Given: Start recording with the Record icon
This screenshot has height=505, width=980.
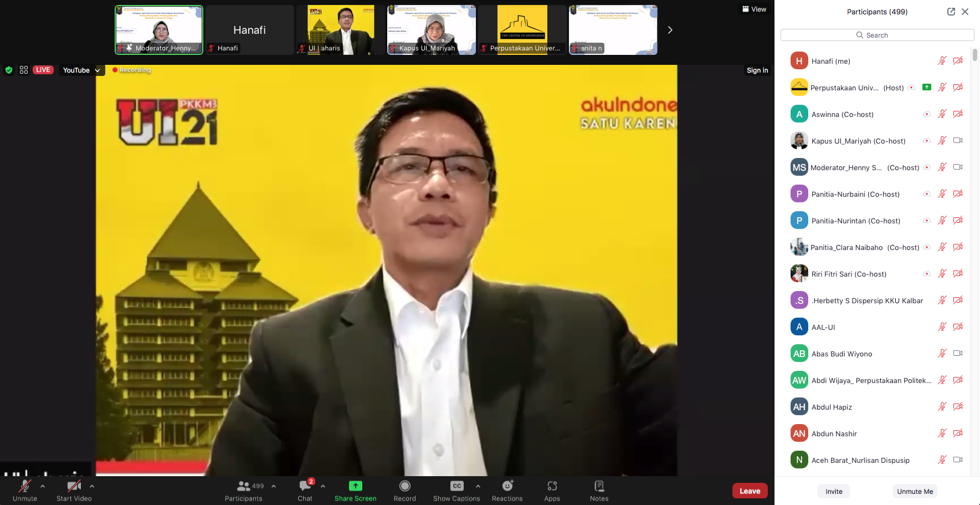Looking at the screenshot, I should (405, 486).
